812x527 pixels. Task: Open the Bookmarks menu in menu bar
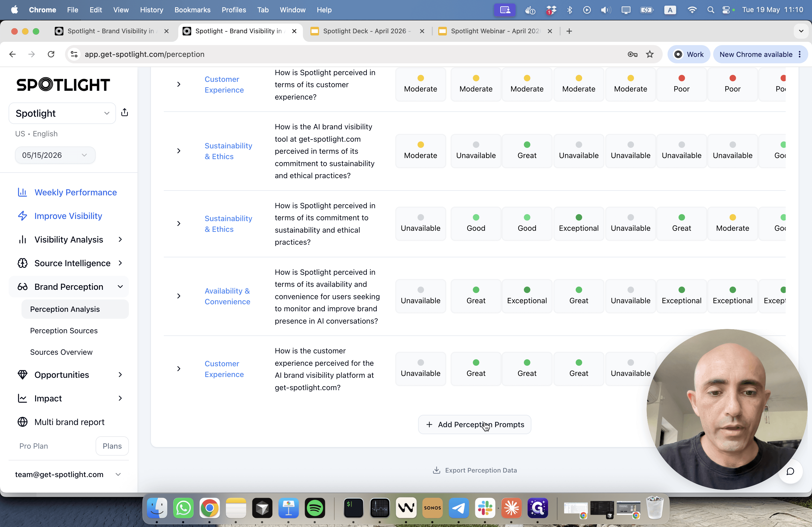(193, 10)
